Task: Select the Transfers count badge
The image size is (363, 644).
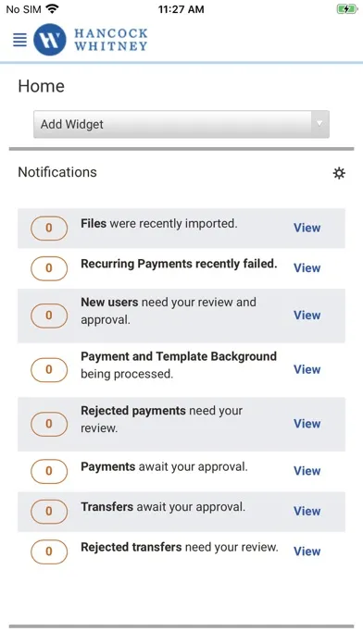Action: point(49,512)
